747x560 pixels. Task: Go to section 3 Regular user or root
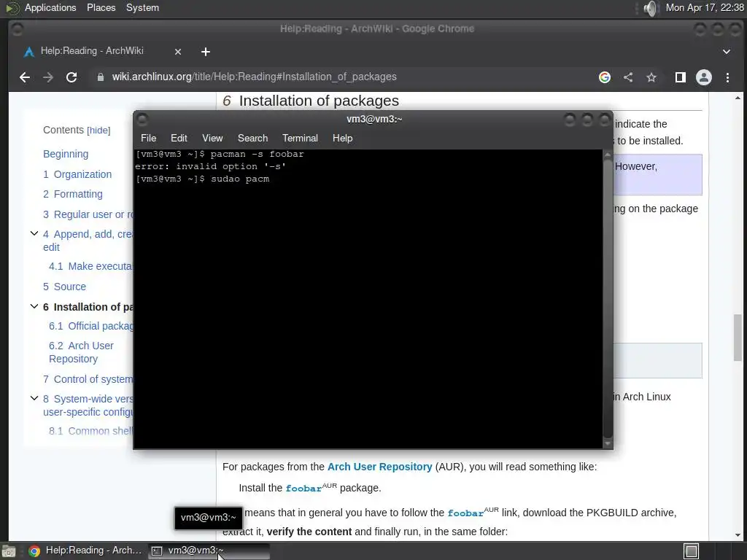pyautogui.click(x=88, y=214)
